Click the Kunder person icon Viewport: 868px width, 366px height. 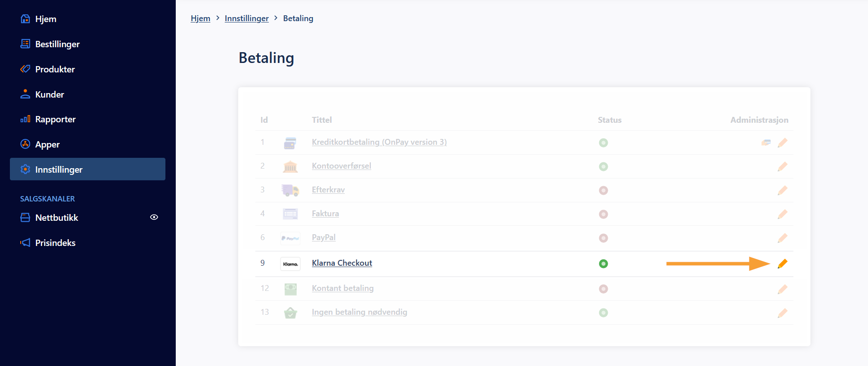coord(26,94)
